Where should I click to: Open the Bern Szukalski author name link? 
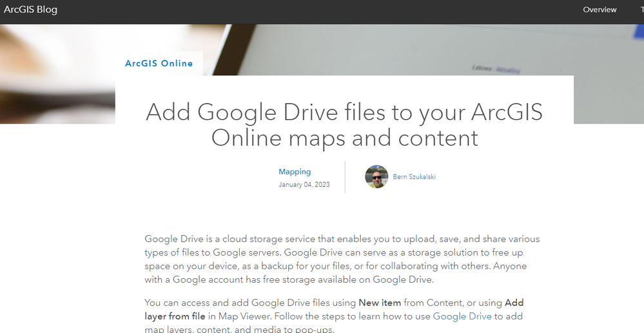tap(414, 176)
